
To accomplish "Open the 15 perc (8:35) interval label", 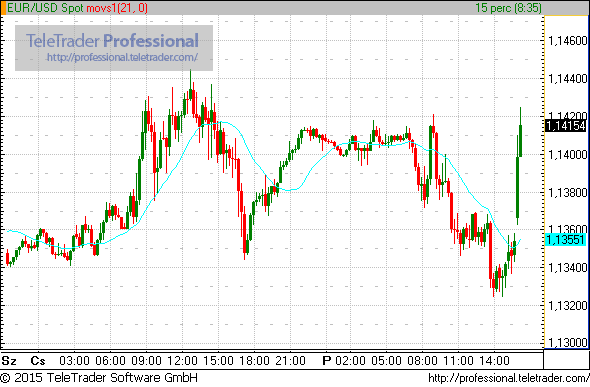I will coord(508,8).
